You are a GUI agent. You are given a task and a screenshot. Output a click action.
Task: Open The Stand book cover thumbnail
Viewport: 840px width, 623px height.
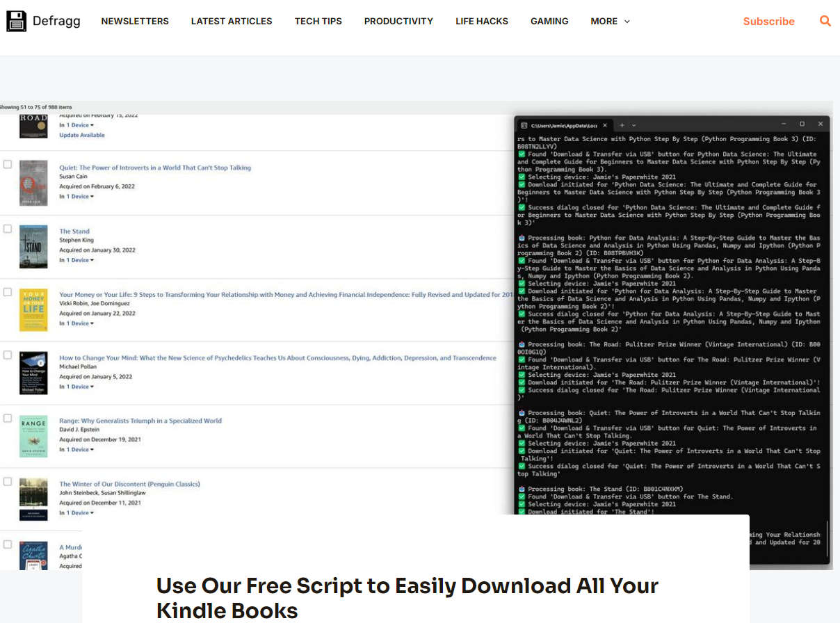(33, 247)
